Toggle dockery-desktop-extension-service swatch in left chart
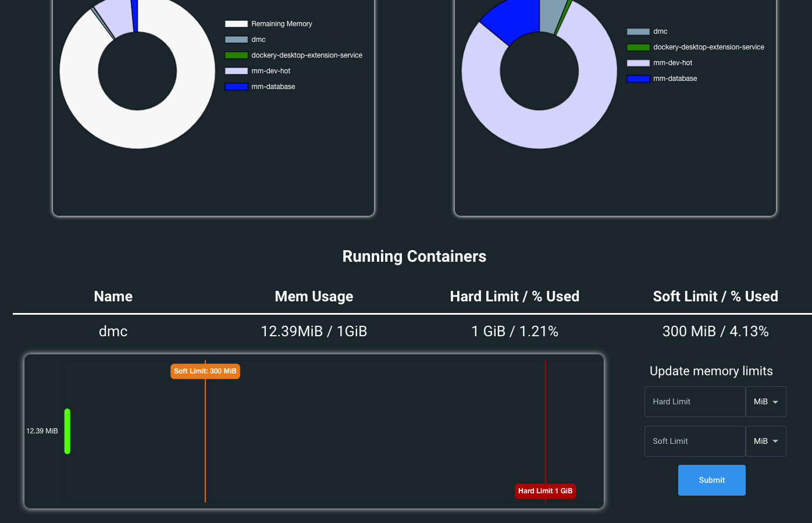 pos(236,55)
